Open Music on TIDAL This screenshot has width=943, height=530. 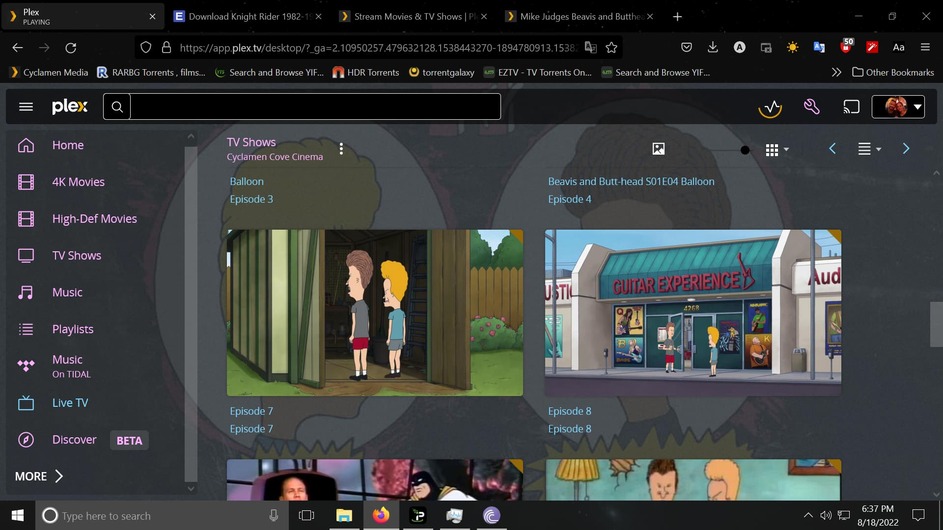click(x=71, y=366)
